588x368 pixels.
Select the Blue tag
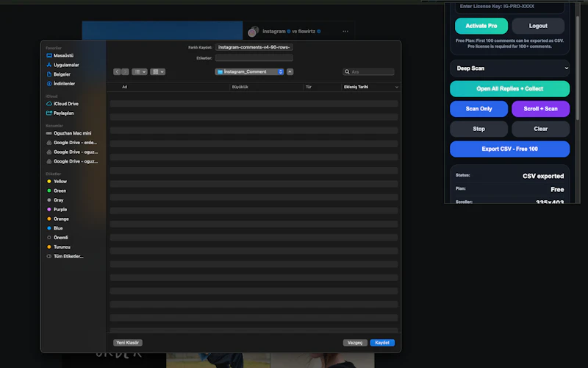(x=54, y=228)
